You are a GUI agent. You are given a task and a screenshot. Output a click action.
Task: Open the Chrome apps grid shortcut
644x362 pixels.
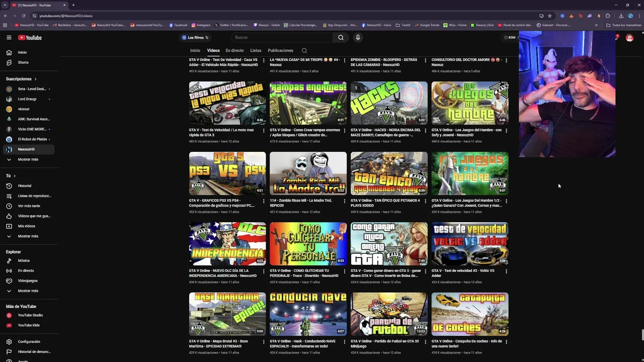[x=5, y=25]
